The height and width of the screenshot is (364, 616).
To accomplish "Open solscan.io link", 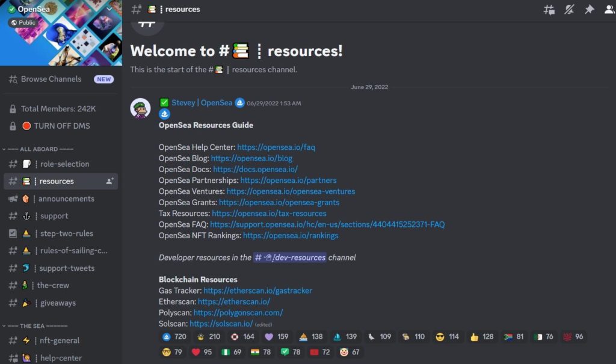I will click(221, 324).
